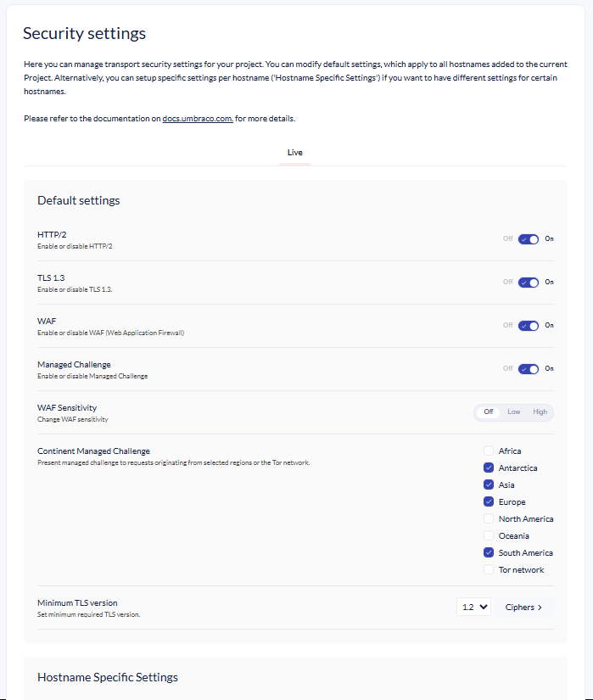Click the Hostname Specific Settings heading
593x700 pixels.
click(x=107, y=677)
